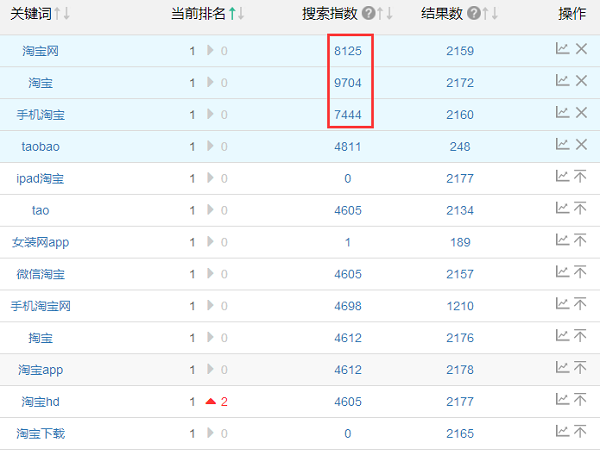Open trend chart for 淘宝下载
The width and height of the screenshot is (600, 455).
(x=562, y=432)
